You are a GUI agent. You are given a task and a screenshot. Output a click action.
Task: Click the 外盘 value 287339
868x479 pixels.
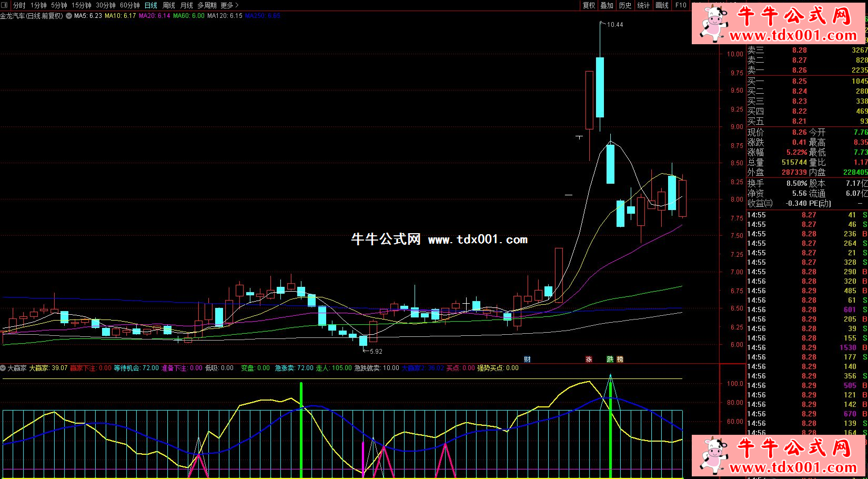tap(794, 172)
